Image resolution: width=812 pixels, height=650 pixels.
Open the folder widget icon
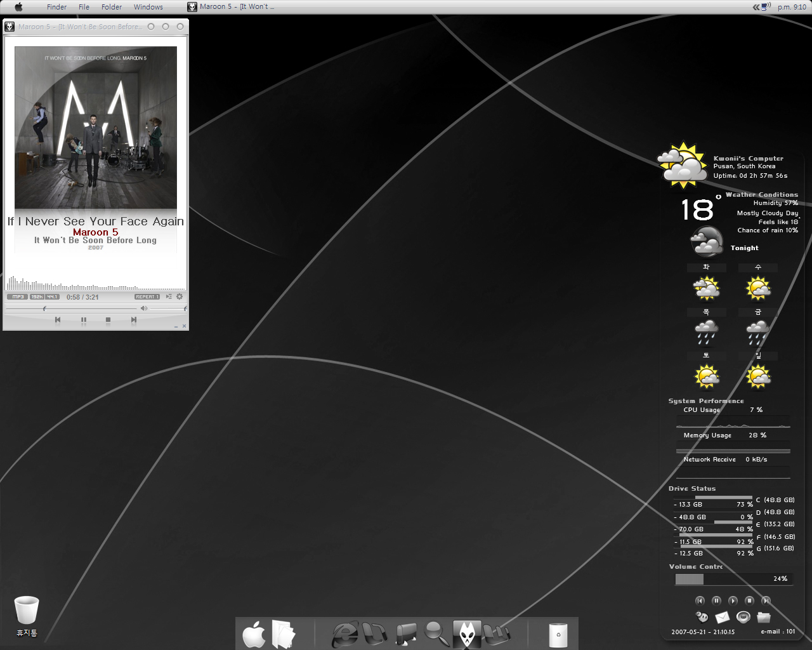coord(764,617)
